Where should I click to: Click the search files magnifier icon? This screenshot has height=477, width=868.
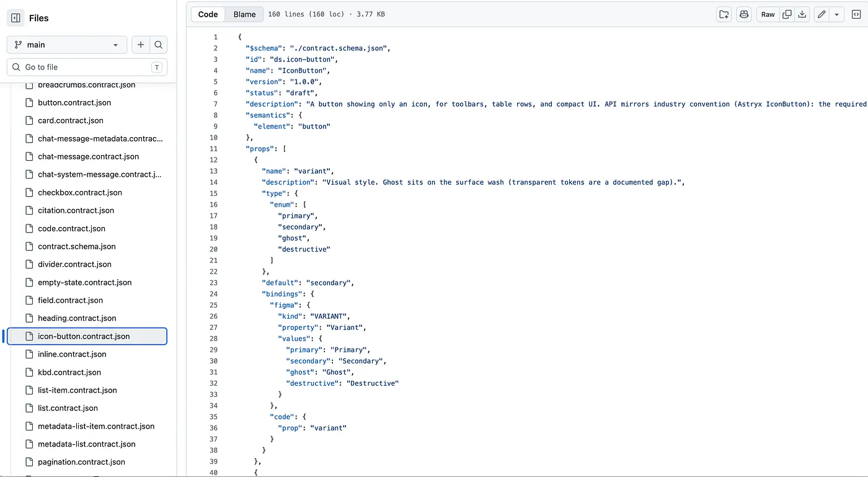pos(159,45)
